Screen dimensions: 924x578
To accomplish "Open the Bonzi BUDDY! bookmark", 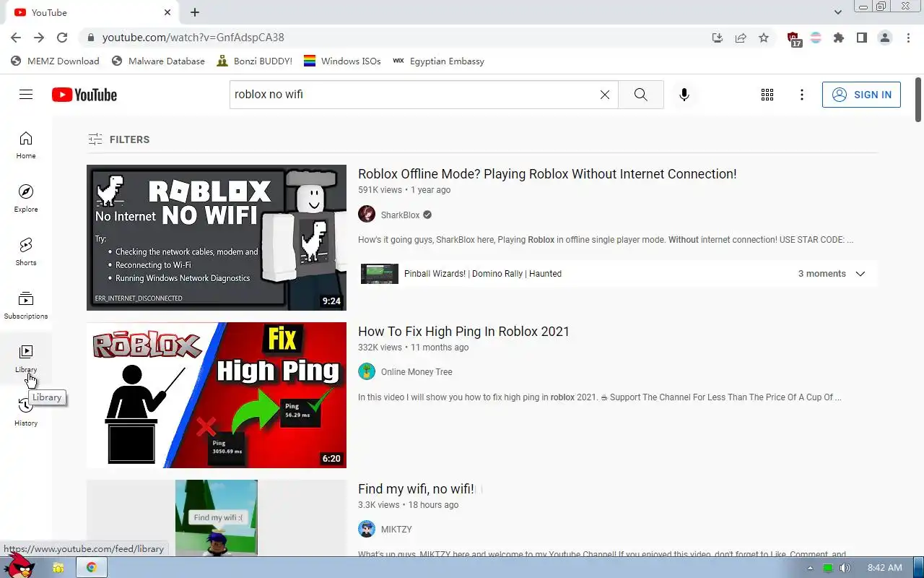I will click(255, 61).
